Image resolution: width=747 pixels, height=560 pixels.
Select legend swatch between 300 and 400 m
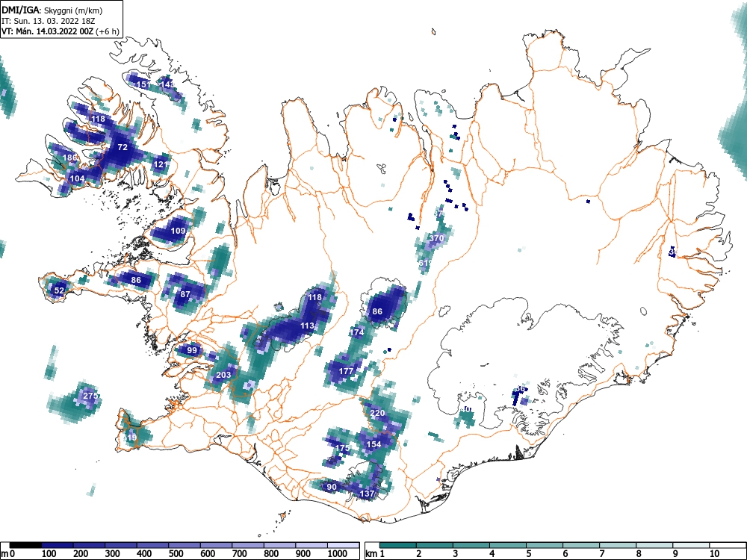coord(121,545)
